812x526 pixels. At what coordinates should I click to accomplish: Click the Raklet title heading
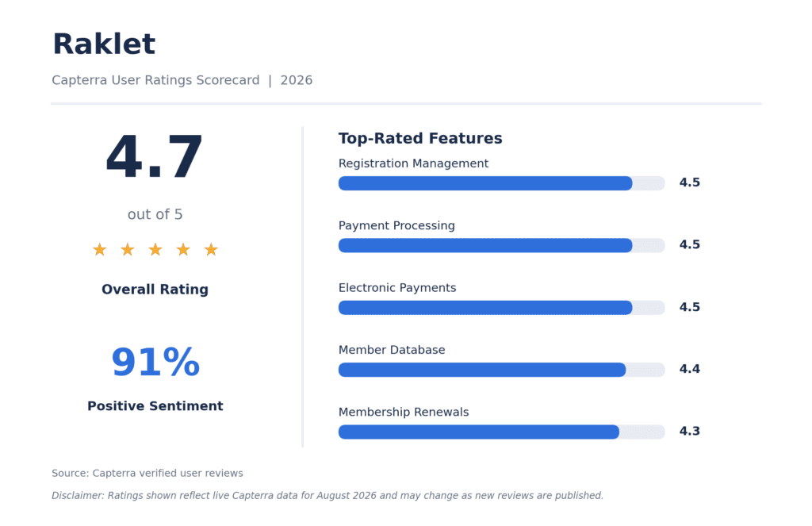[104, 44]
